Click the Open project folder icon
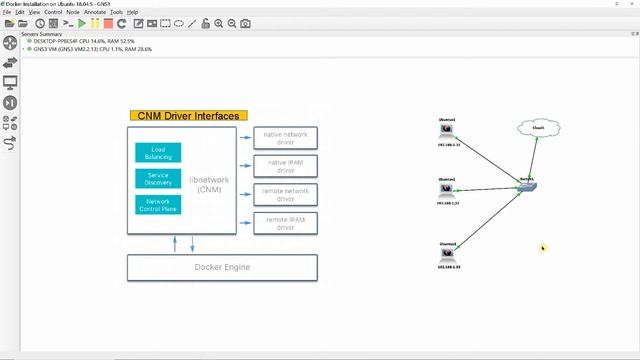 point(23,24)
